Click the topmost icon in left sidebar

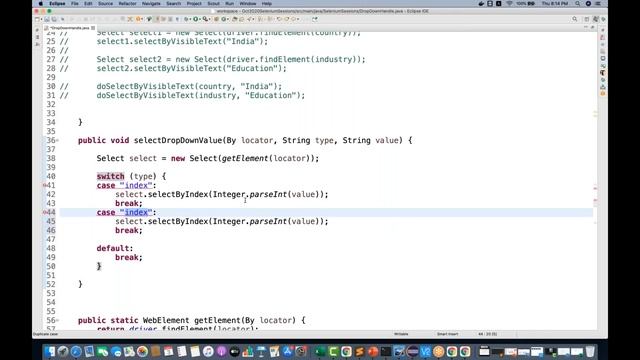(37, 30)
